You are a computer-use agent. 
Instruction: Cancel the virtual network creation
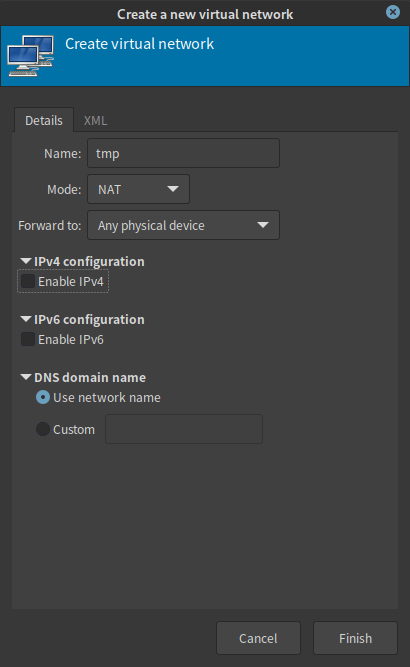point(258,638)
